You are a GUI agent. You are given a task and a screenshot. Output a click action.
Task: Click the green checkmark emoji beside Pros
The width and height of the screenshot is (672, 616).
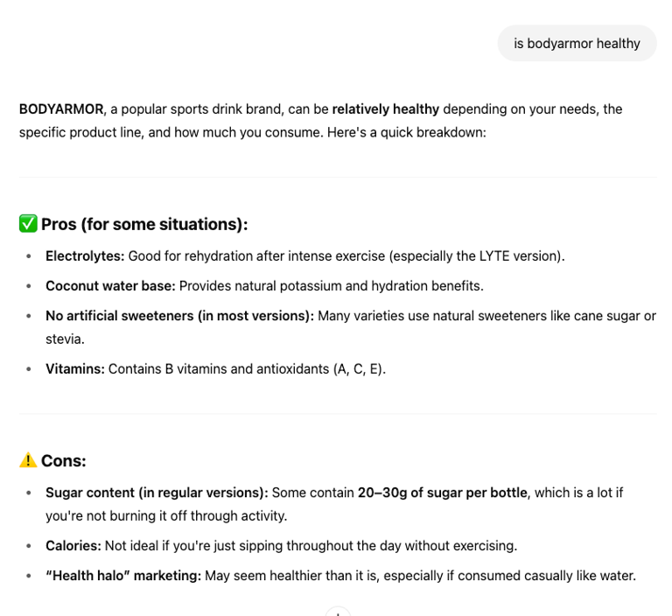pyautogui.click(x=28, y=224)
